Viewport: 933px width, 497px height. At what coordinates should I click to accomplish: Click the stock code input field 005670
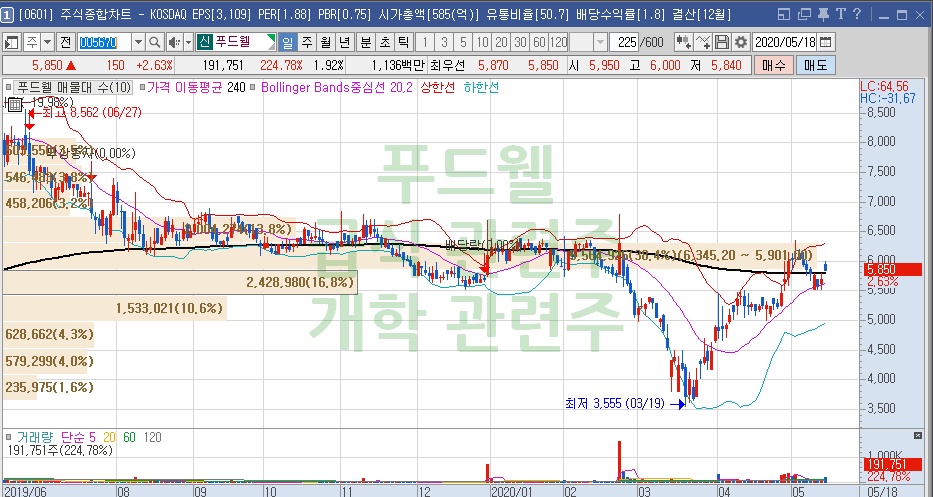pos(104,42)
